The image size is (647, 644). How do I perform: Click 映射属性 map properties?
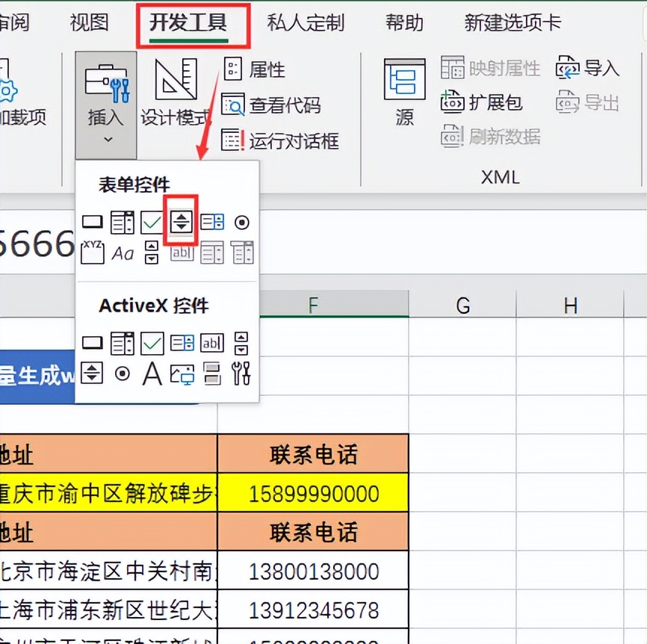(x=490, y=68)
